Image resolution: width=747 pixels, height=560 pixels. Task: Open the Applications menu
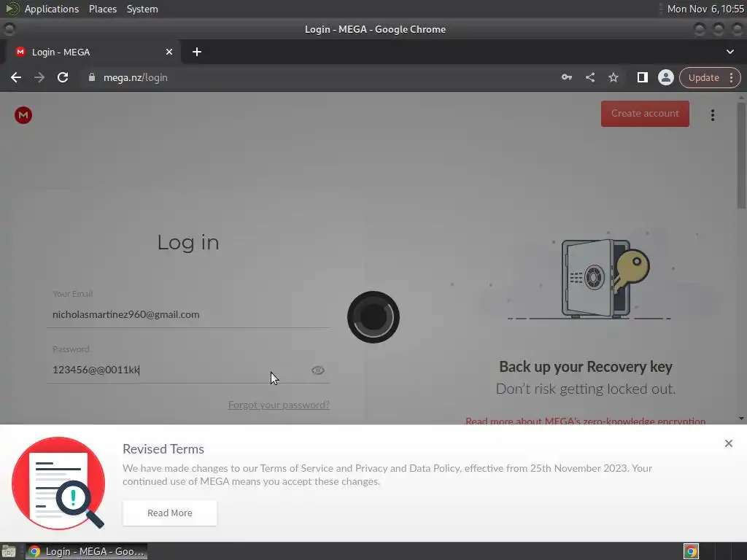[x=52, y=9]
